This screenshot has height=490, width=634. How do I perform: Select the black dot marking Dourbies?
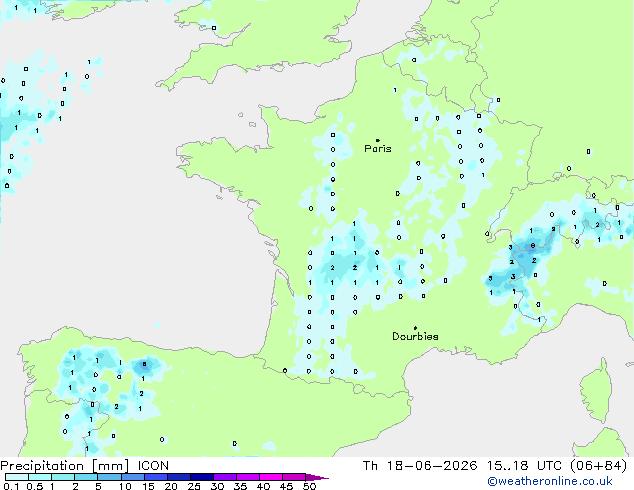click(415, 328)
